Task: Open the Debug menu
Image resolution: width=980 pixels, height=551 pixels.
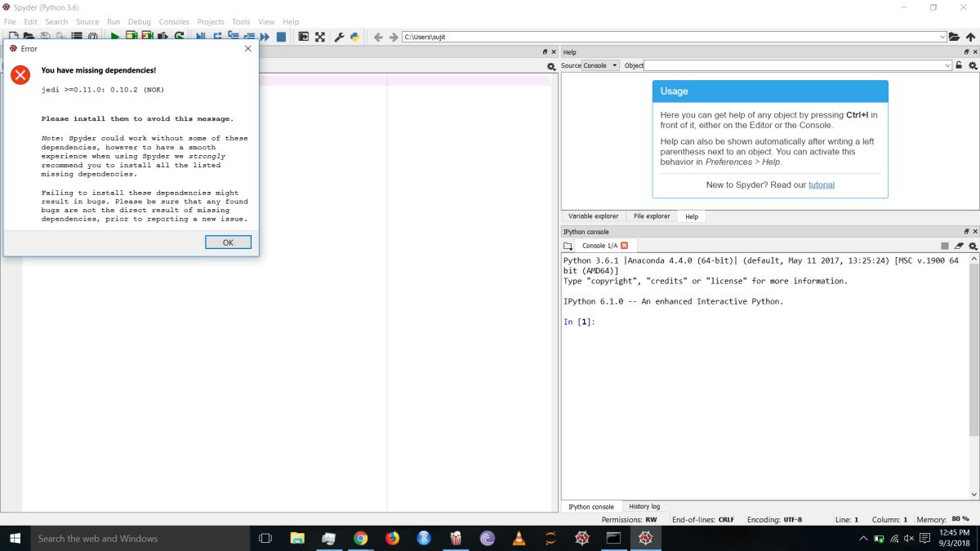Action: coord(139,22)
